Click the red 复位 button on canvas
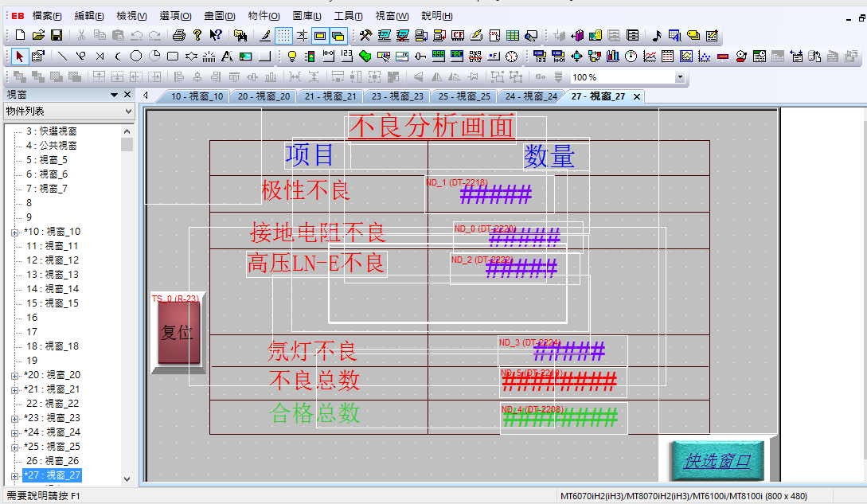The width and height of the screenshot is (867, 504). (x=177, y=332)
